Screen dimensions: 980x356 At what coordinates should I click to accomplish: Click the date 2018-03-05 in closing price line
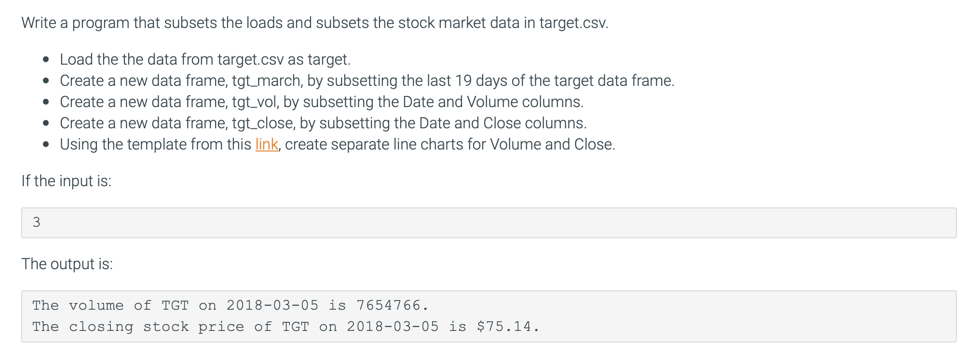point(393,327)
